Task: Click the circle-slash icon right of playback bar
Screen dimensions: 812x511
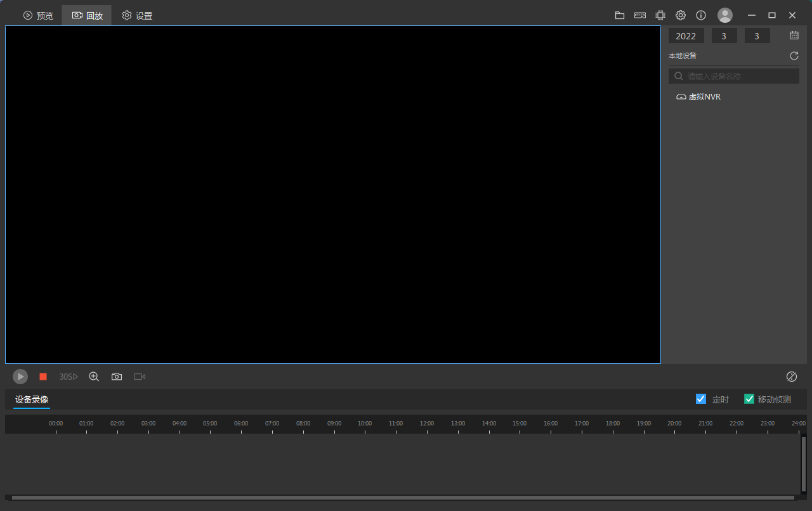Action: 792,377
